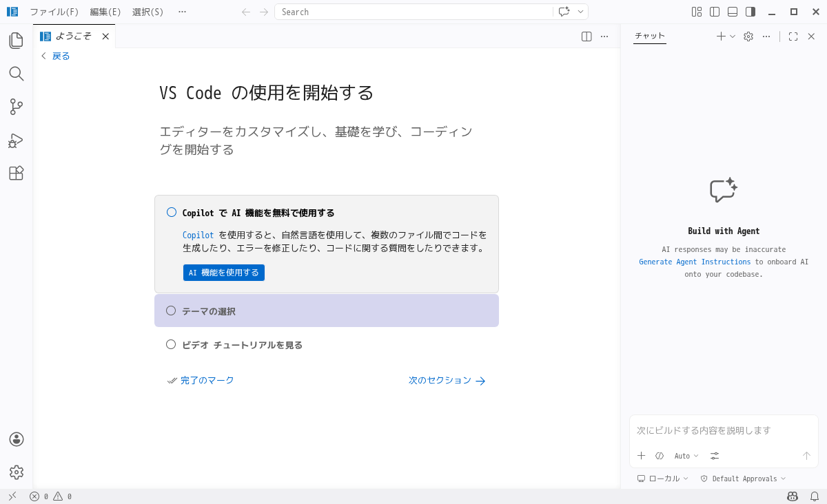Click the agent mode icon in chat input
Viewport: 827px width, 504px height.
click(x=660, y=456)
